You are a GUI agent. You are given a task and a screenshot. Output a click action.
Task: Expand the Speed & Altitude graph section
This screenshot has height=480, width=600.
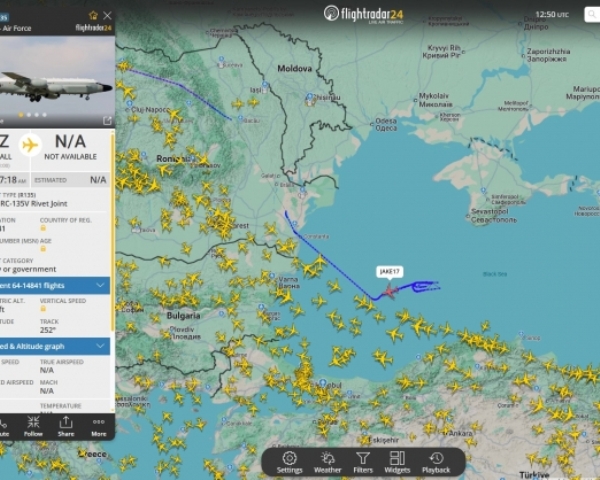pos(55,346)
